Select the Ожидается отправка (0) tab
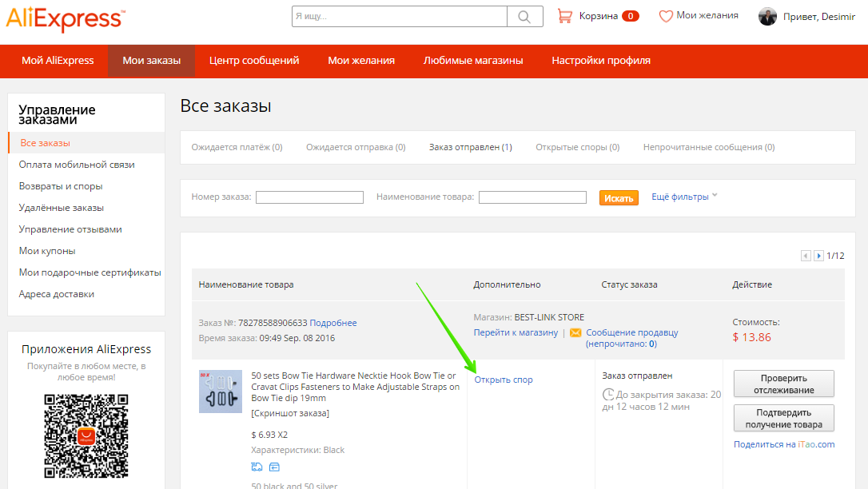This screenshot has width=868, height=489. click(356, 147)
